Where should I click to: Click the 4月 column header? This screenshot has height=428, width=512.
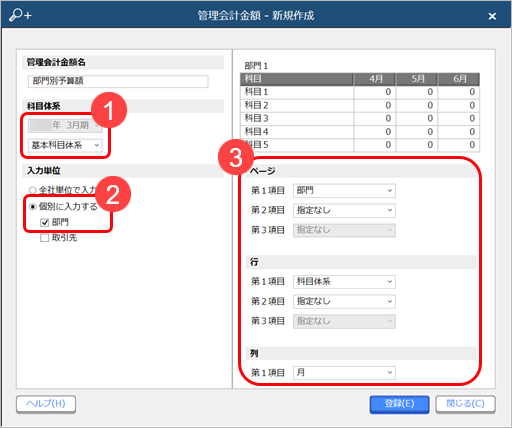click(x=375, y=79)
